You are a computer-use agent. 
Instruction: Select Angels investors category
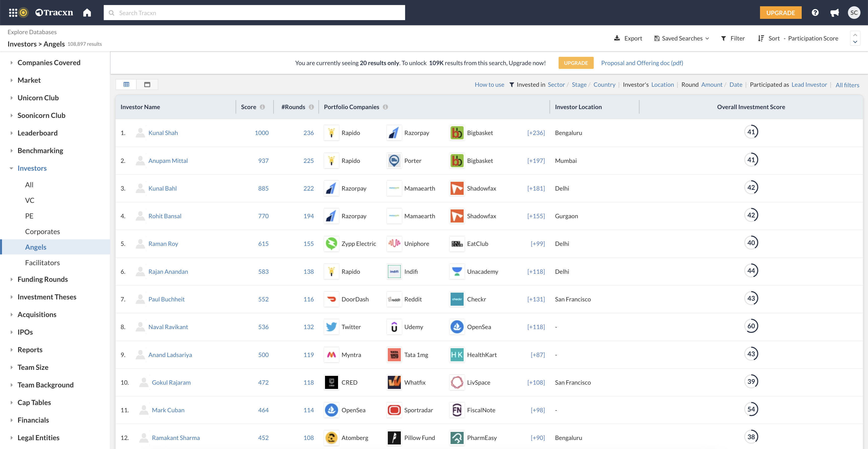click(36, 247)
